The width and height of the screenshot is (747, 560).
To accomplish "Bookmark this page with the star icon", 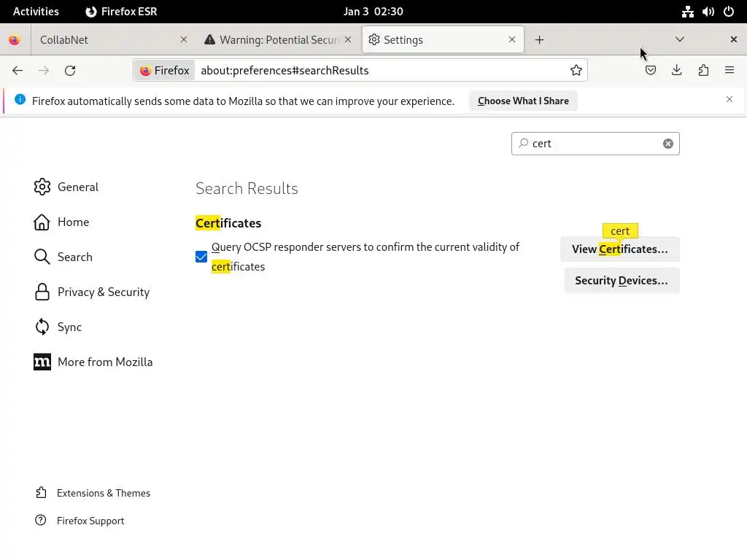I will point(576,71).
